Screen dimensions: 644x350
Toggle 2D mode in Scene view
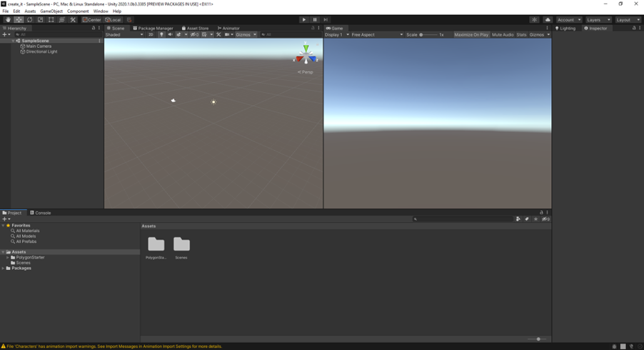151,35
